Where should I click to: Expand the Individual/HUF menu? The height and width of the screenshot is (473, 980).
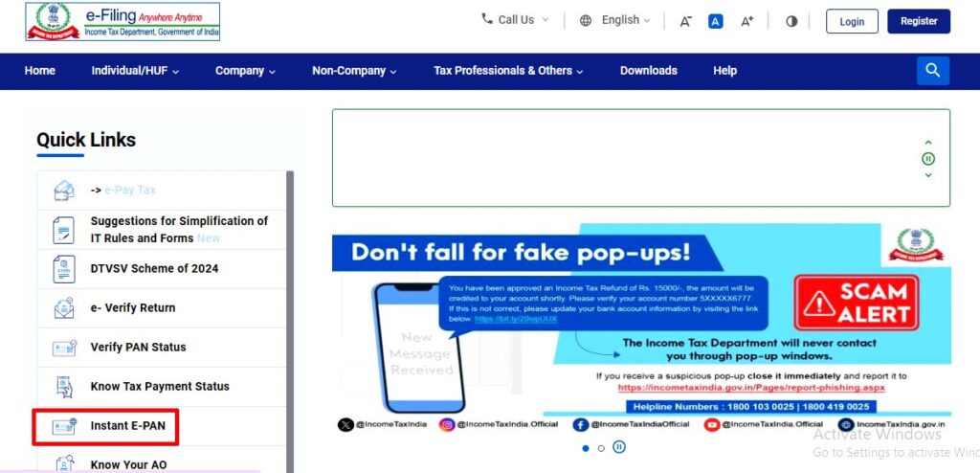pos(135,71)
